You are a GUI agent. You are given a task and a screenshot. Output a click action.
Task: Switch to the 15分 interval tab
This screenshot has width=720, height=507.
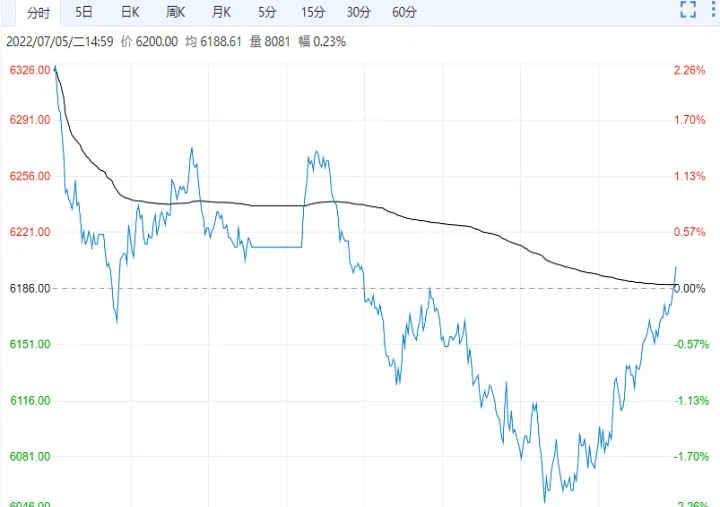pos(312,12)
